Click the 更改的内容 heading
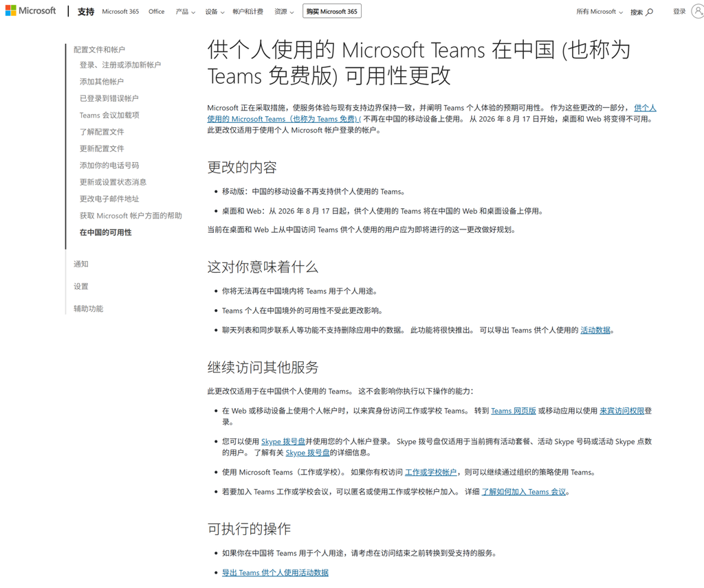This screenshot has height=588, width=704. [242, 168]
